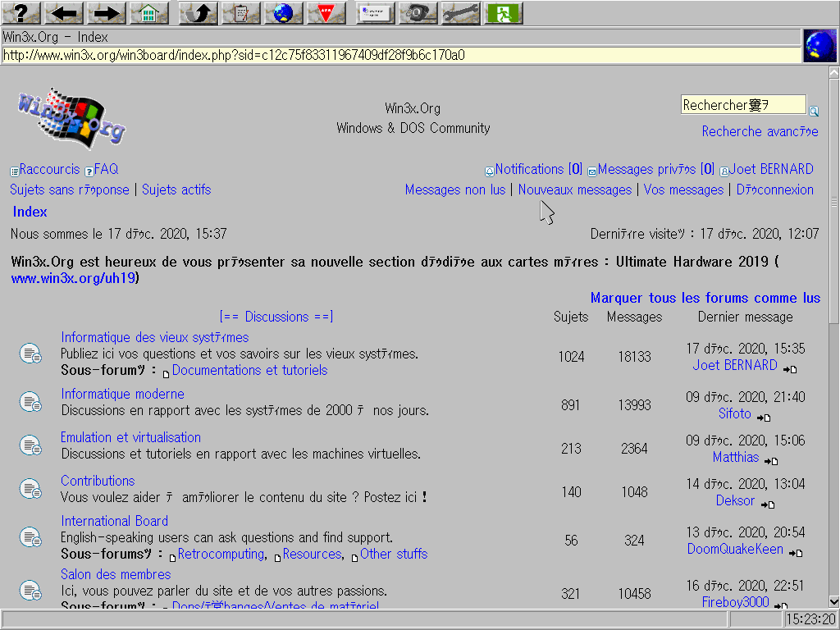Click the vertical scrollbar down arrow
Image resolution: width=840 pixels, height=630 pixels.
click(833, 600)
